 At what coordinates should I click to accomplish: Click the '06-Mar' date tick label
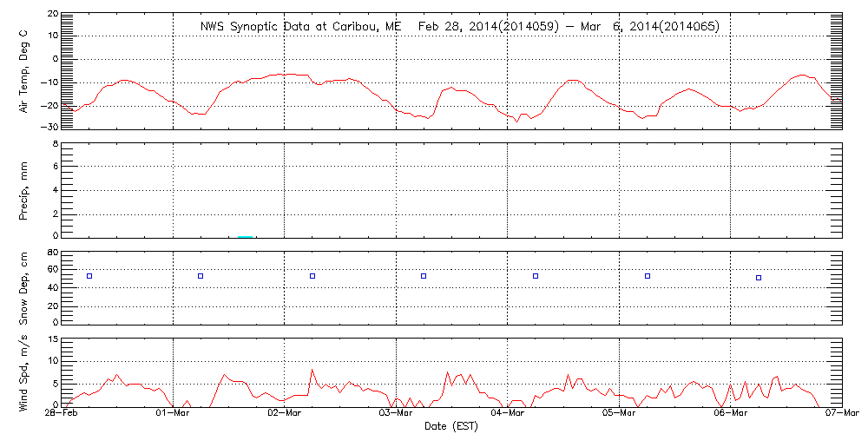pyautogui.click(x=731, y=415)
